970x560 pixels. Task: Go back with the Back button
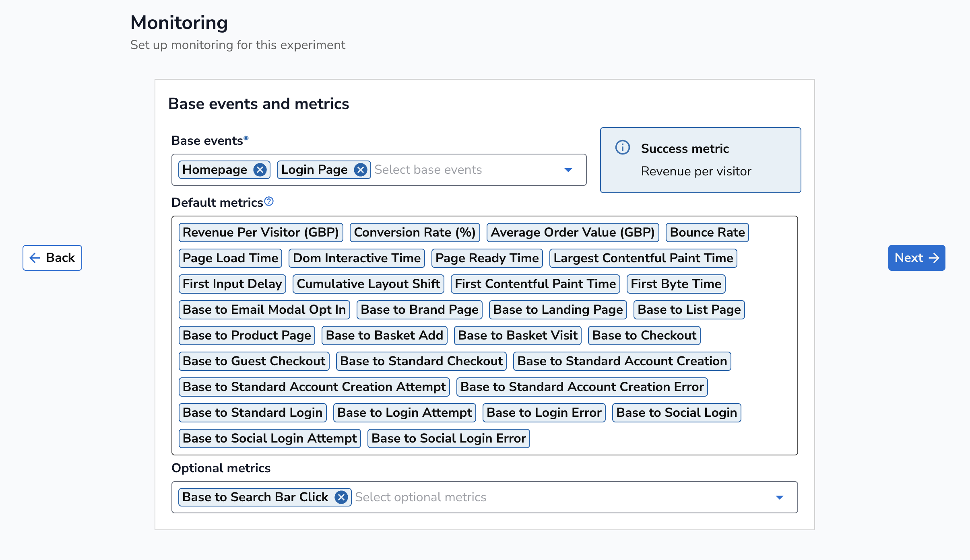coord(52,258)
